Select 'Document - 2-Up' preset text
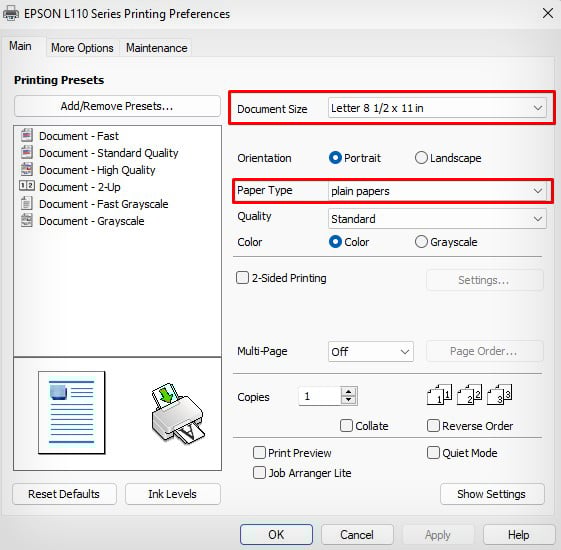Viewport: 561px width, 550px height. [x=80, y=187]
